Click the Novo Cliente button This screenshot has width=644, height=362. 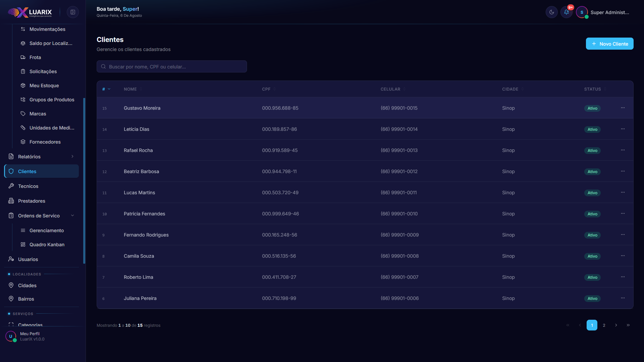point(609,44)
